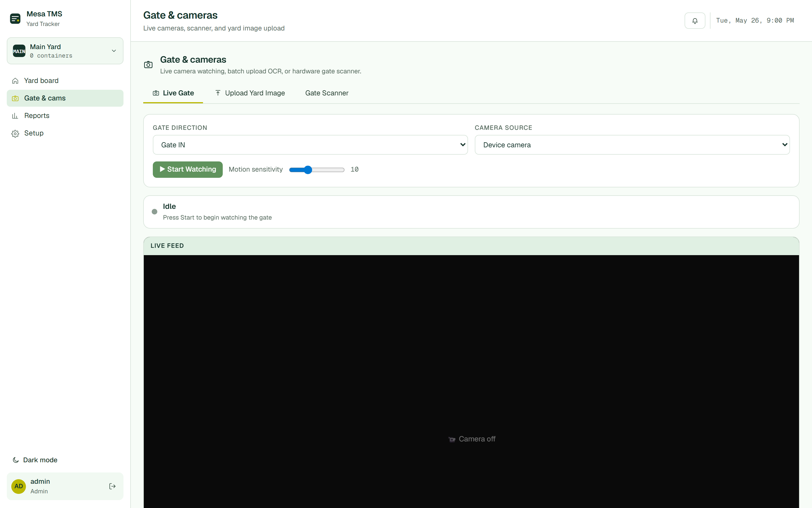Open the notifications bell
The height and width of the screenshot is (508, 812).
point(694,21)
